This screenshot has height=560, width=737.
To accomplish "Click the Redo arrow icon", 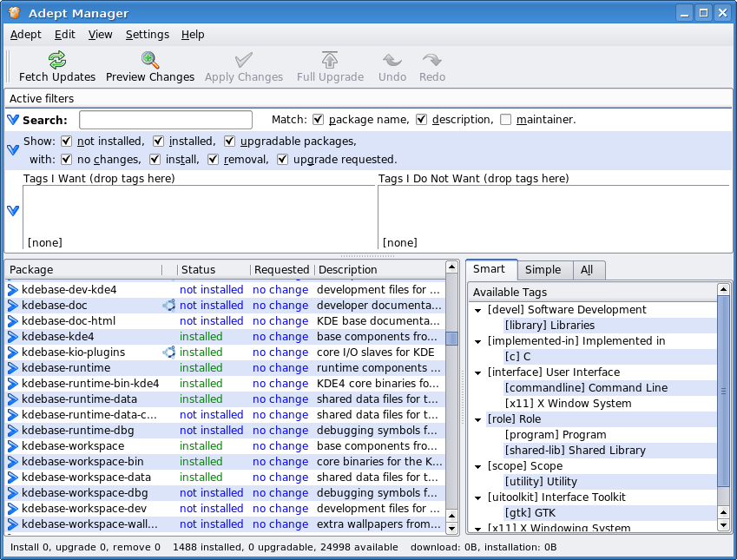I will pos(432,60).
